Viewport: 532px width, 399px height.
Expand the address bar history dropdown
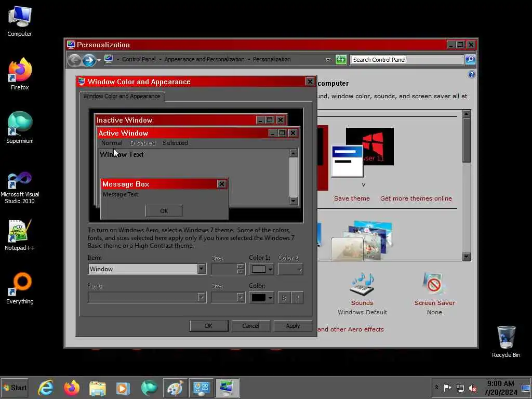(x=328, y=60)
